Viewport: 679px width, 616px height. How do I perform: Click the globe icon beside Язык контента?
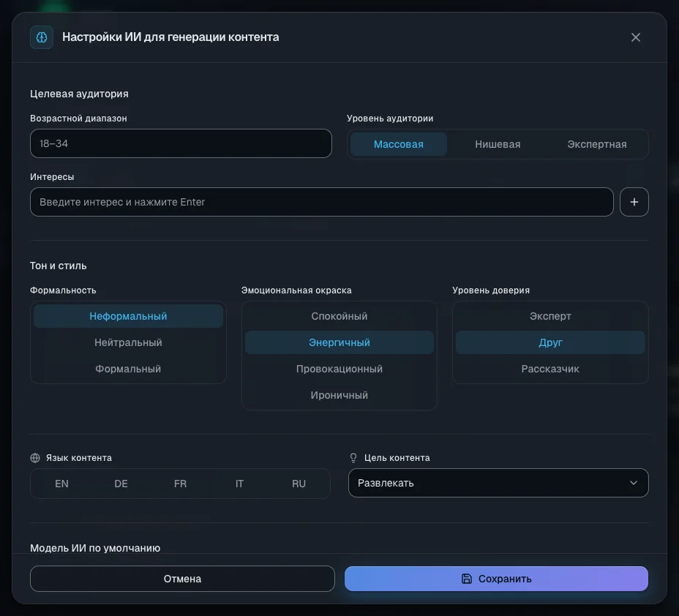point(35,457)
